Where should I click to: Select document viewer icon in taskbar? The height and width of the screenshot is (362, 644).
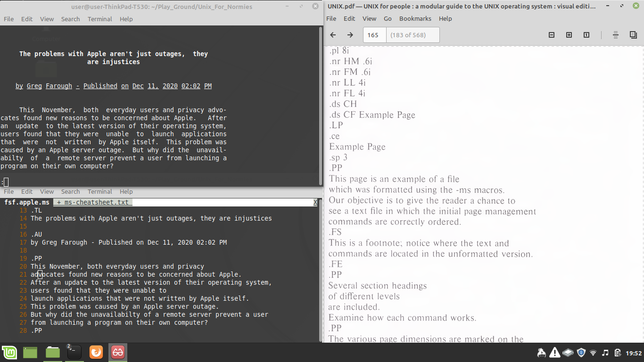pyautogui.click(x=118, y=352)
